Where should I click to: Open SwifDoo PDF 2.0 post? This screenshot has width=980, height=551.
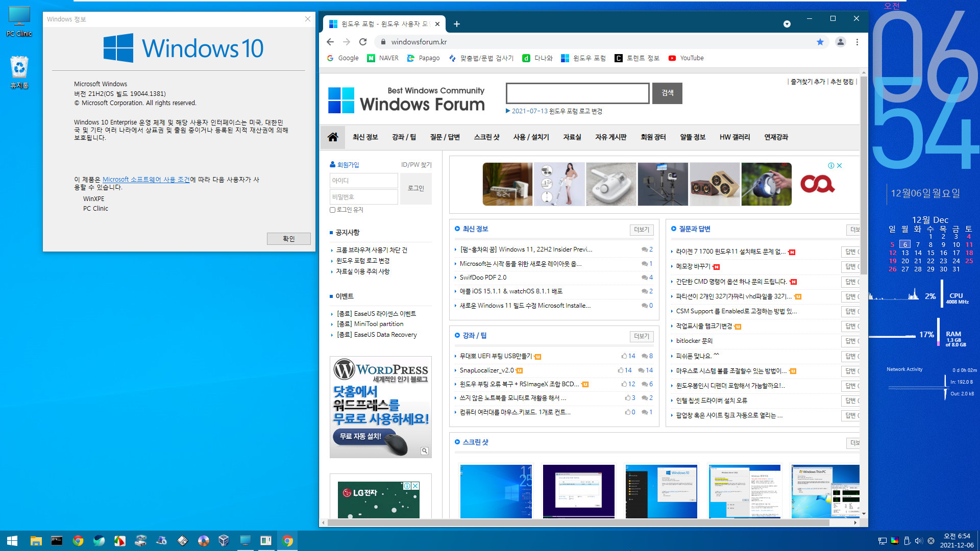point(483,278)
